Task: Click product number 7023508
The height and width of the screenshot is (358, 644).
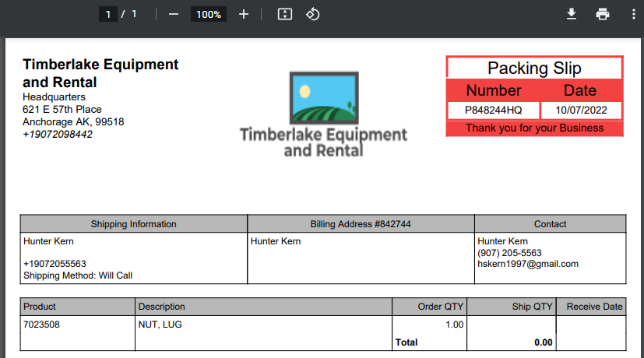Action: [41, 325]
